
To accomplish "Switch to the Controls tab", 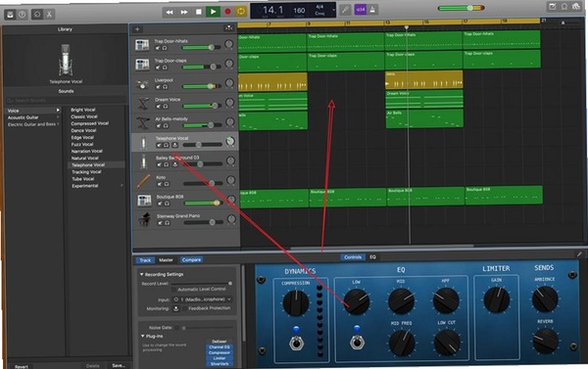I will pos(353,257).
